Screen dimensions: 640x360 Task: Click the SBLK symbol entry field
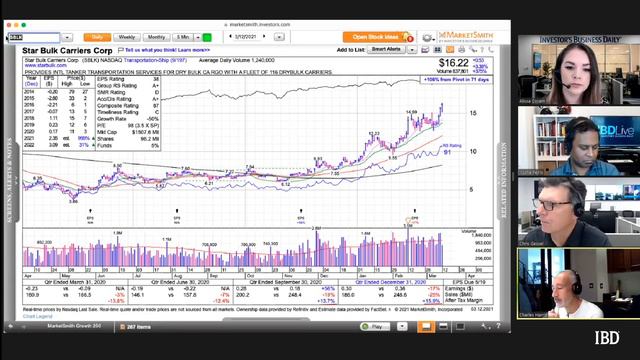(x=34, y=38)
